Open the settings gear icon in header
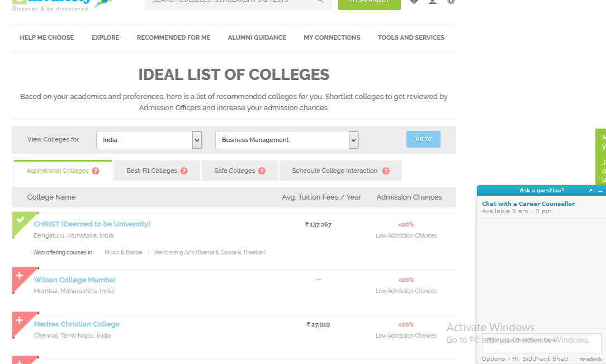Image resolution: width=606 pixels, height=364 pixels. pos(451,2)
